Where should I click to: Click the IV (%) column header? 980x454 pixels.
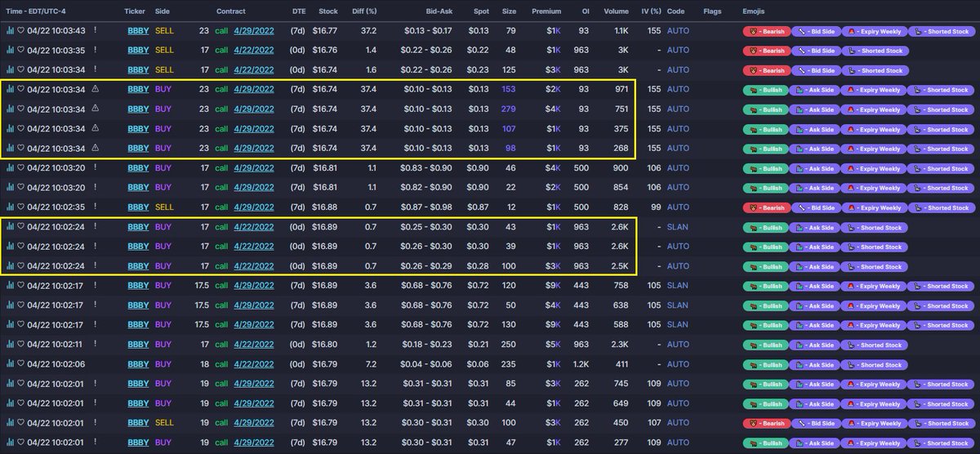click(650, 11)
